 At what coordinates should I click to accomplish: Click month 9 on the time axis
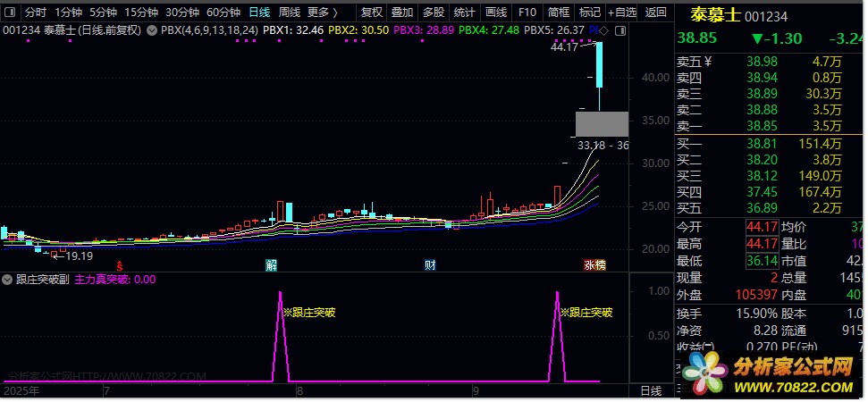coord(476,391)
